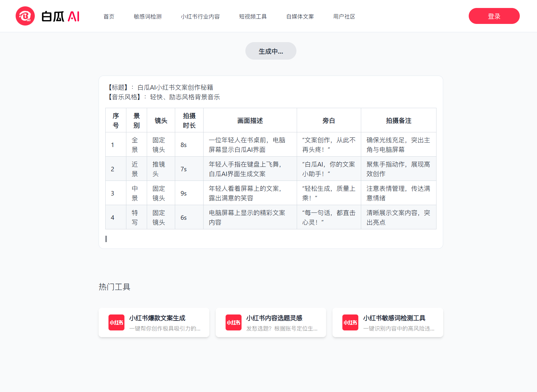The height and width of the screenshot is (392, 537).
Task: Open the 短视频工具 nav item
Action: 253,17
